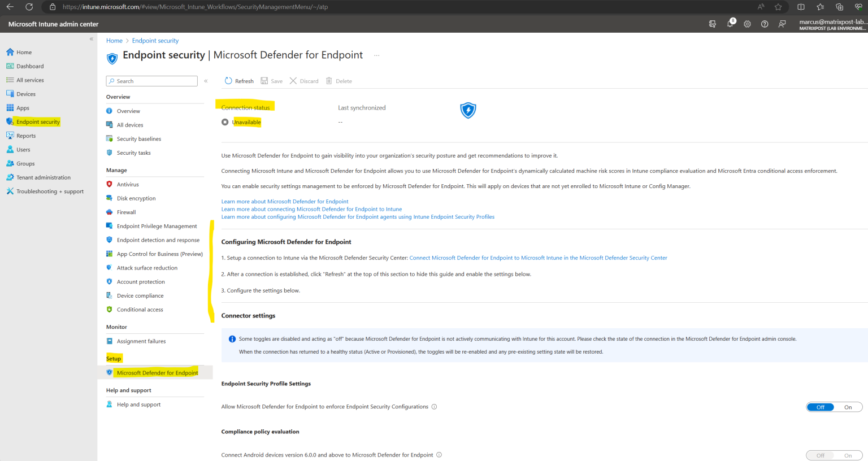
Task: Open the ellipsis menu beside the page title
Action: pyautogui.click(x=376, y=55)
